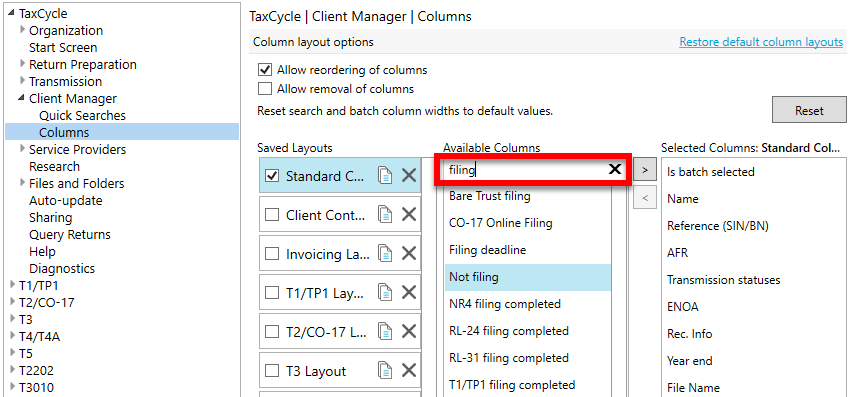This screenshot has height=397, width=851.
Task: Open the Research options page
Action: pyautogui.click(x=54, y=166)
